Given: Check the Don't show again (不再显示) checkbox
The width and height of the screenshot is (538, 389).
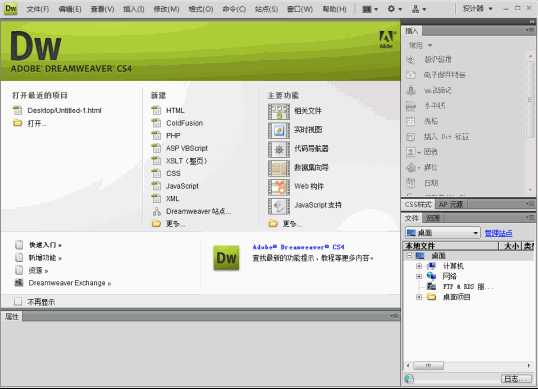Looking at the screenshot, I should [x=18, y=302].
